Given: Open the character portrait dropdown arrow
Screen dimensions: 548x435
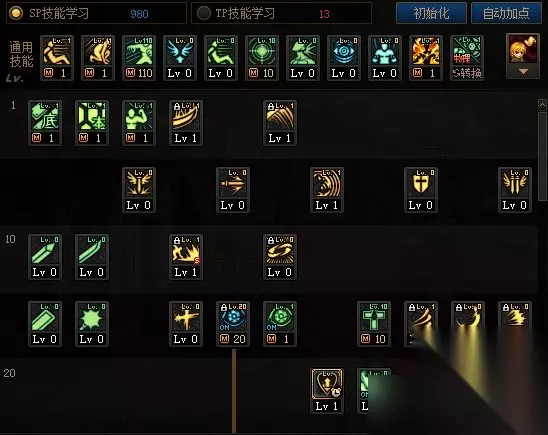Looking at the screenshot, I should coord(523,71).
